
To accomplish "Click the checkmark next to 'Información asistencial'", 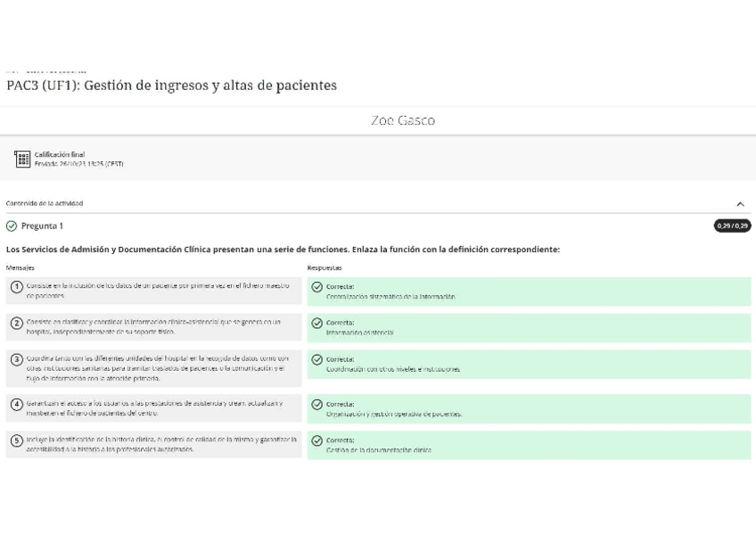I will [316, 323].
